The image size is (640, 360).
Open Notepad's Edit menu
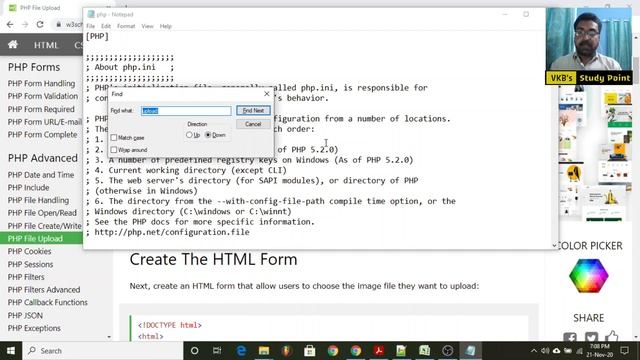pyautogui.click(x=106, y=26)
